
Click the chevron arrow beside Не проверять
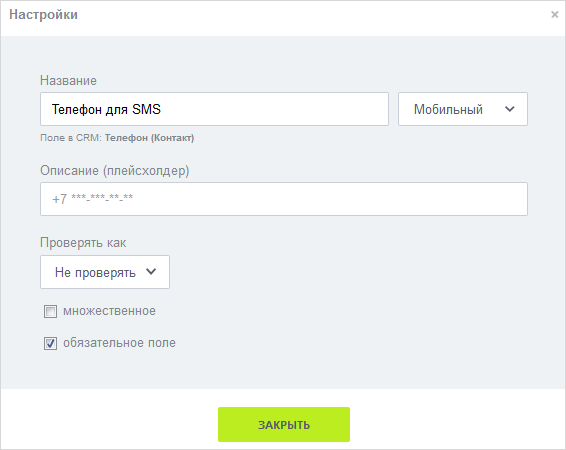151,272
